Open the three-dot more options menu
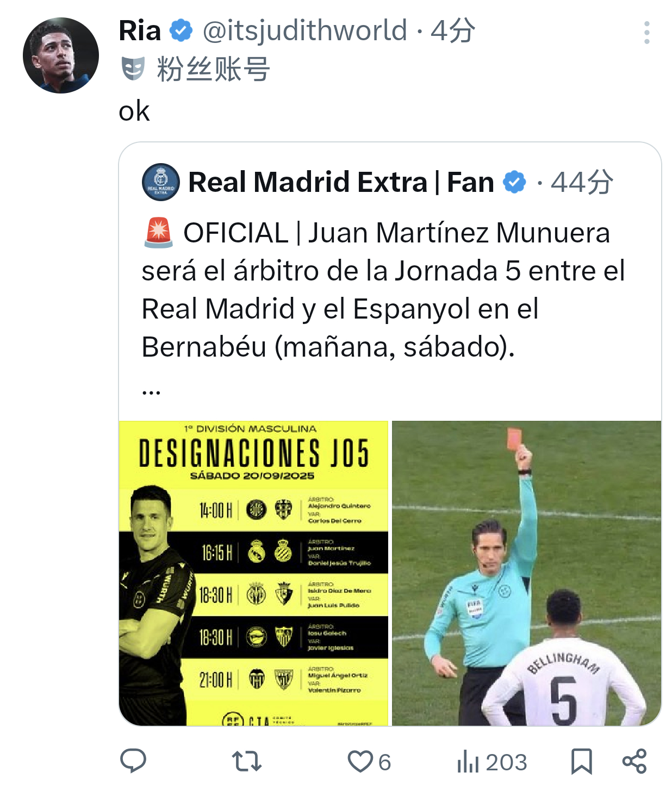The height and width of the screenshot is (791, 672). (x=646, y=33)
